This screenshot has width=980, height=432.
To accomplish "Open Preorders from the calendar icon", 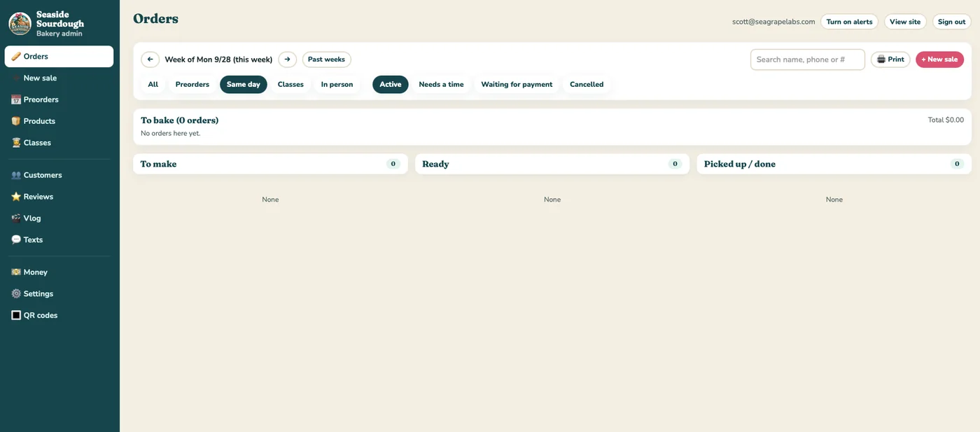I will (x=16, y=99).
